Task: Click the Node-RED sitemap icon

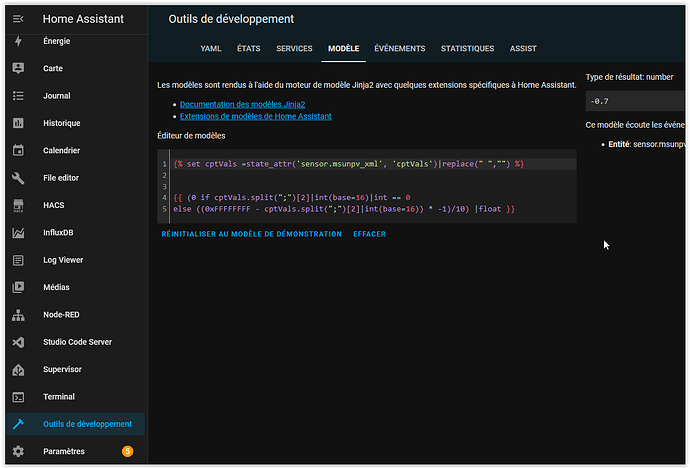Action: coord(18,315)
